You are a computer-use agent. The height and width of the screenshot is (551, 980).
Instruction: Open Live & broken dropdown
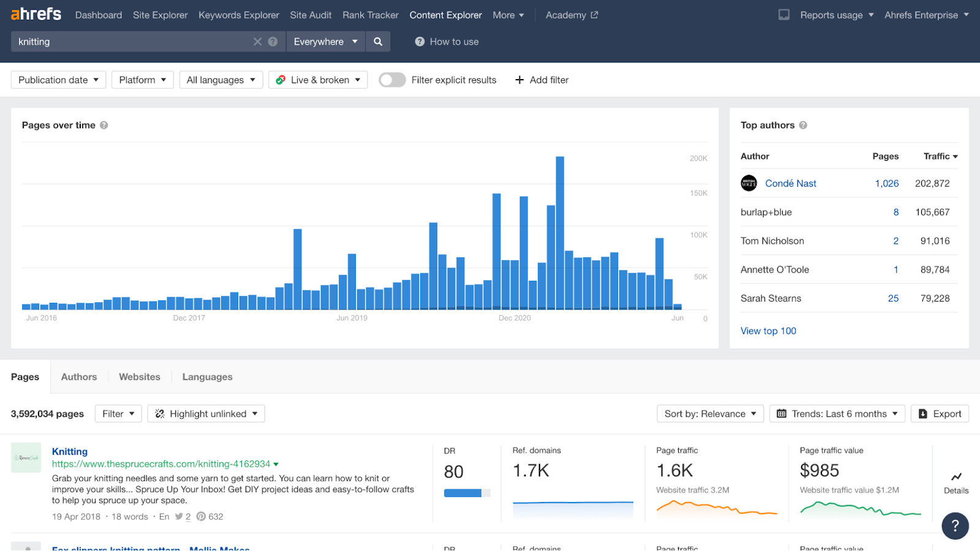coord(318,80)
